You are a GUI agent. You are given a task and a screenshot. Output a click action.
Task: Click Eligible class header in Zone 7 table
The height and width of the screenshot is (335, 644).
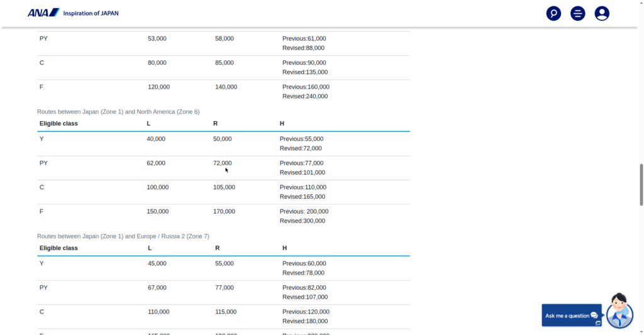pyautogui.click(x=58, y=248)
